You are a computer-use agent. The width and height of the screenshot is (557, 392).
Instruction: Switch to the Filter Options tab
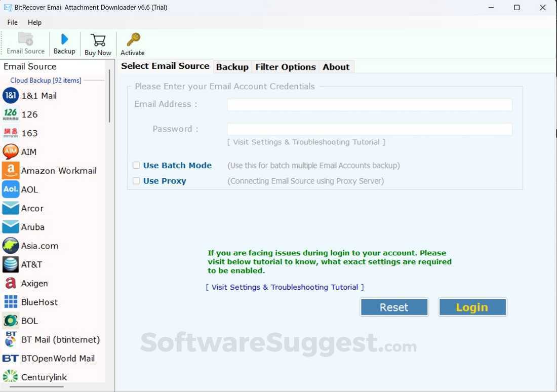pyautogui.click(x=285, y=66)
